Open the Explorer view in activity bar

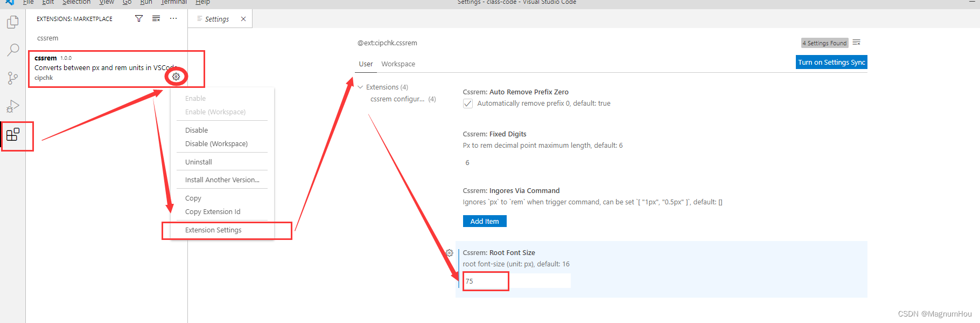[13, 22]
